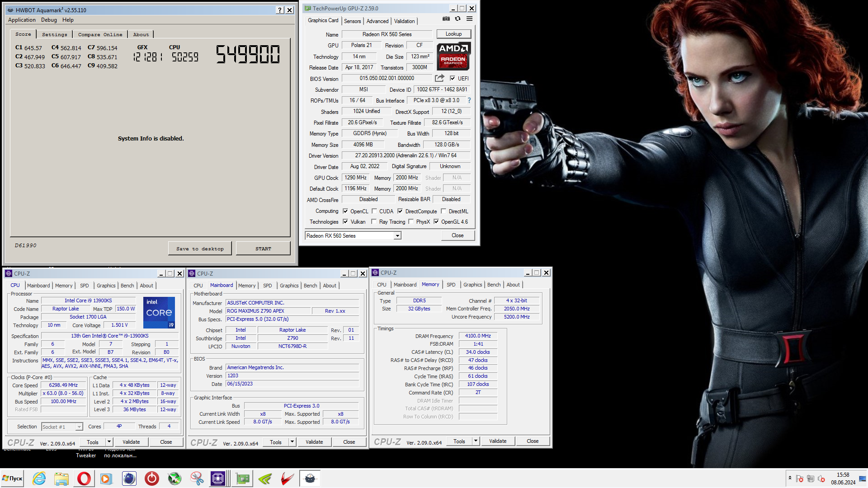
Task: Take GPU-Z screenshot with camera icon
Action: click(446, 19)
